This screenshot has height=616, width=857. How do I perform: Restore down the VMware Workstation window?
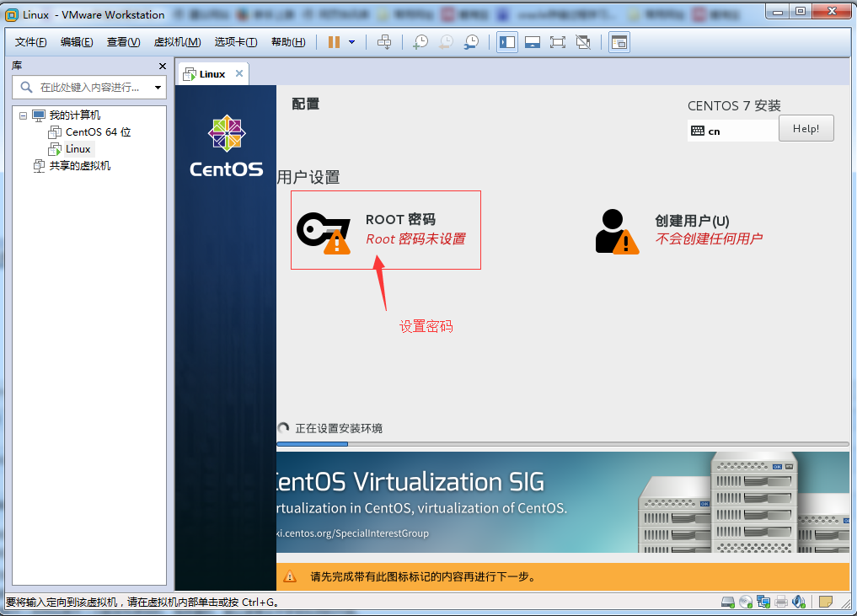[801, 12]
